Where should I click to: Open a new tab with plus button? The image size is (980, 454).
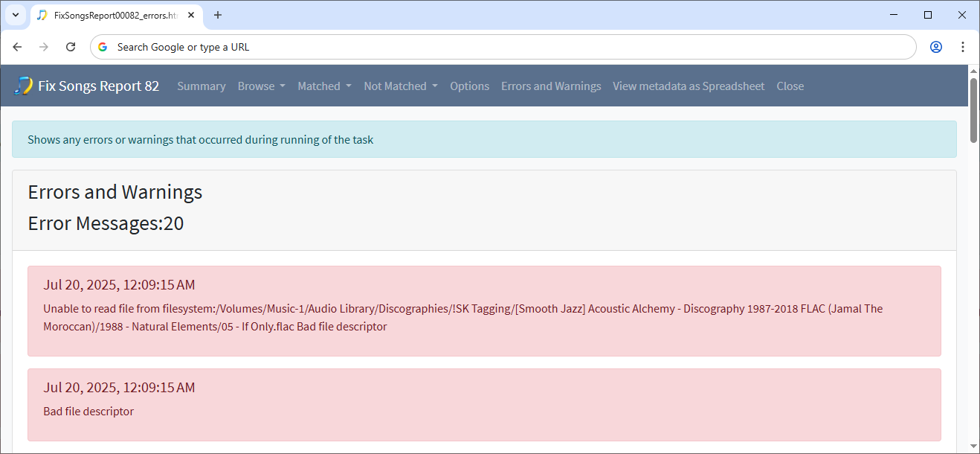point(218,15)
